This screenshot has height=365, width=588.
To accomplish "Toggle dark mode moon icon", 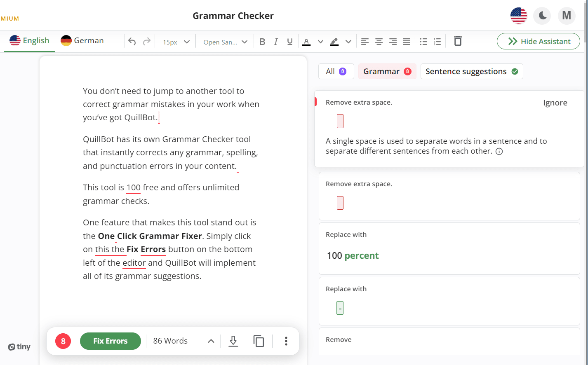I will point(542,16).
